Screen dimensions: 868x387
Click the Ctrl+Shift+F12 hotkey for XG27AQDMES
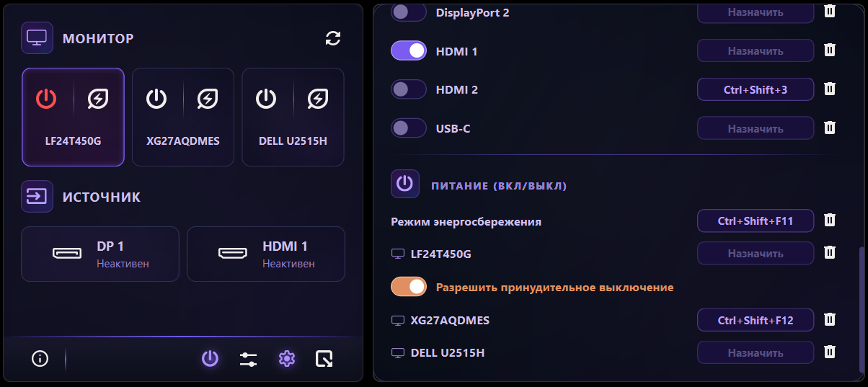(x=755, y=320)
